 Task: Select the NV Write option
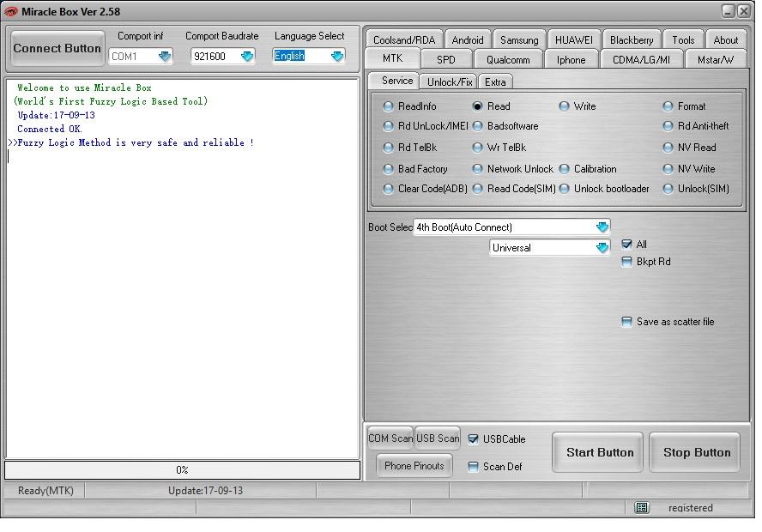click(x=690, y=169)
